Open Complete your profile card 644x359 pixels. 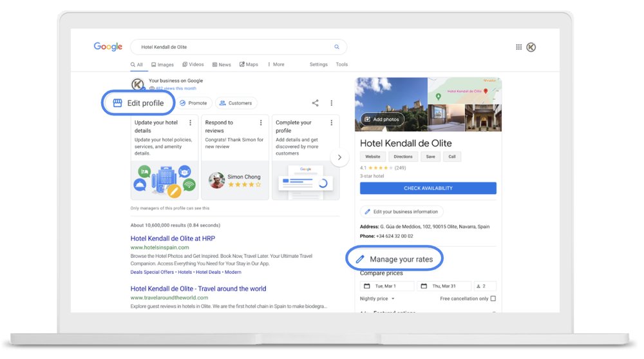coord(305,157)
